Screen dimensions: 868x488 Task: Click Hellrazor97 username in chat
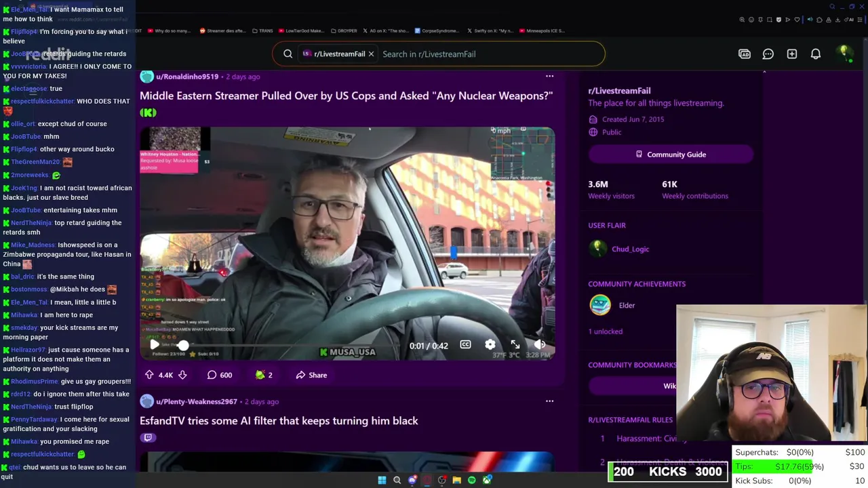(28, 350)
